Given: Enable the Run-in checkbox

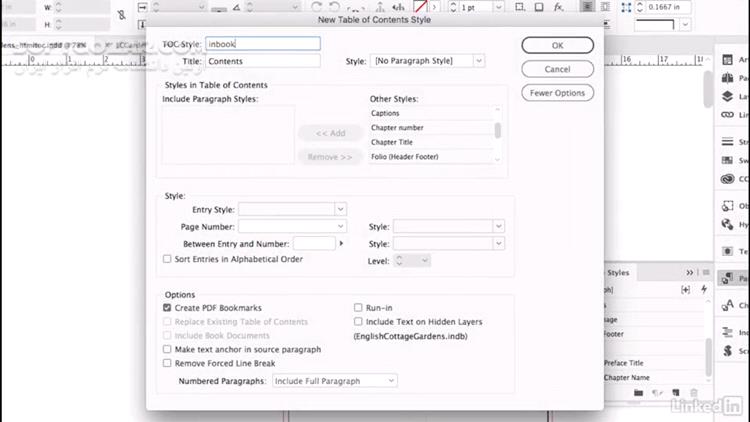Looking at the screenshot, I should [x=358, y=307].
